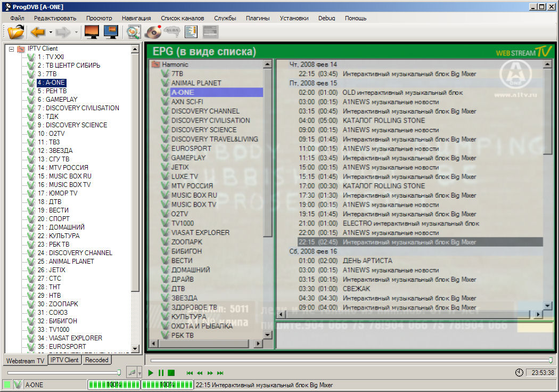Open the Навигация menu
The height and width of the screenshot is (392, 559).
(136, 18)
